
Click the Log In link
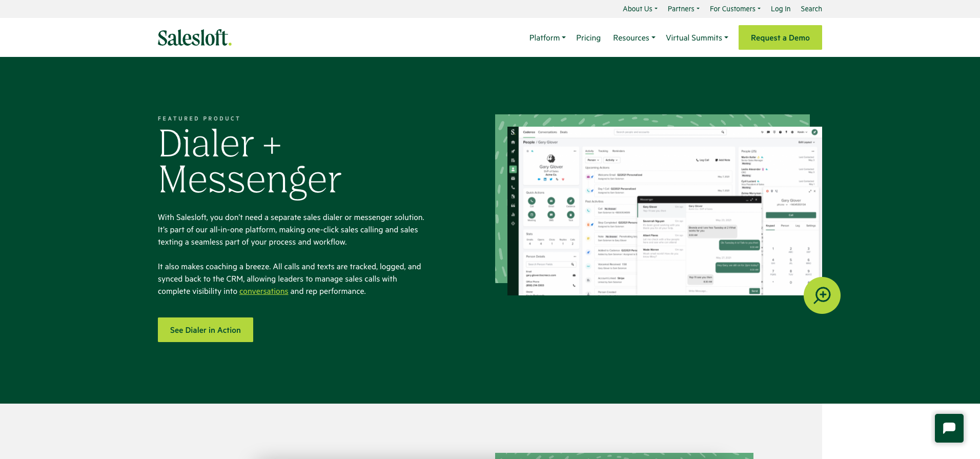tap(781, 9)
